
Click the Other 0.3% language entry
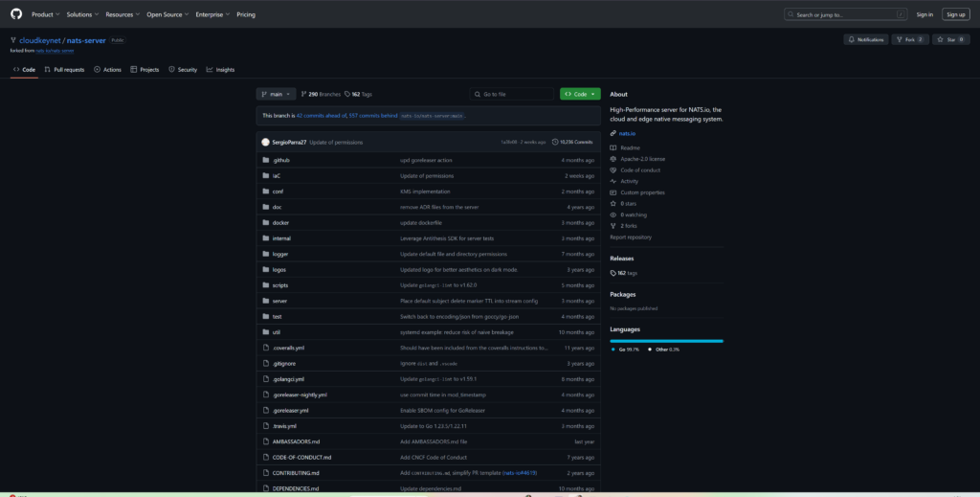point(663,350)
